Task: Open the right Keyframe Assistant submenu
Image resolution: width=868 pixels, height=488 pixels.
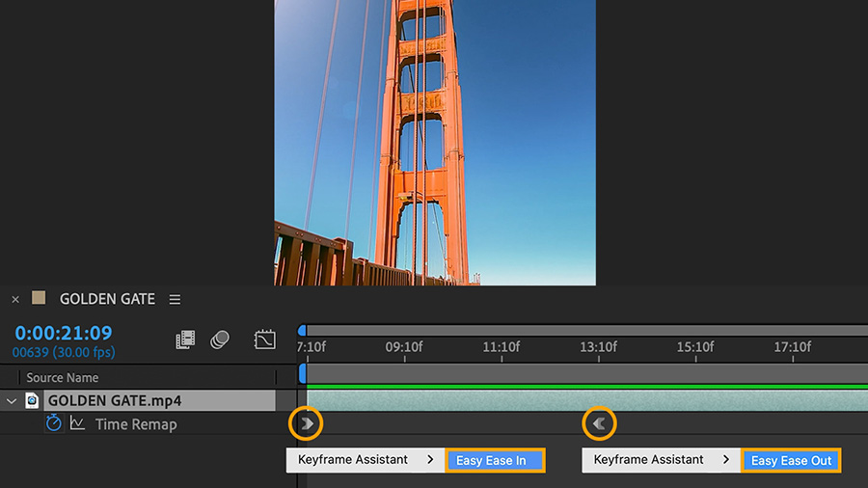Action: 662,460
